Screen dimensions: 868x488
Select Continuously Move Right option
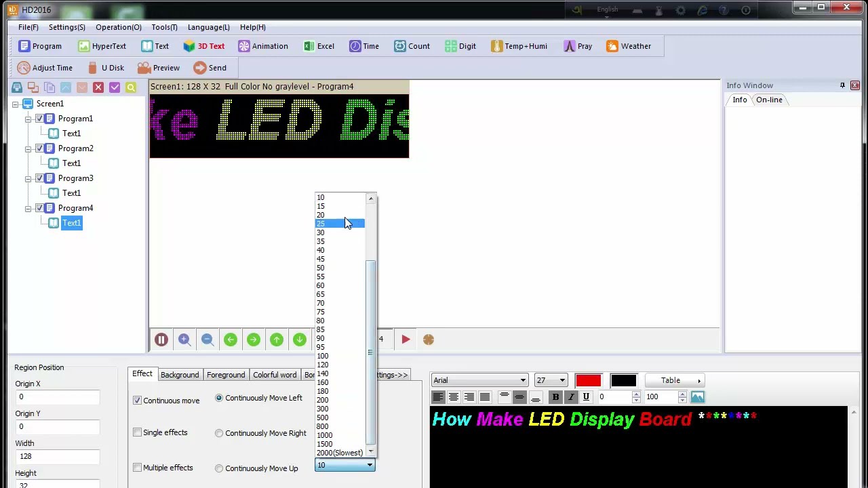tap(219, 433)
